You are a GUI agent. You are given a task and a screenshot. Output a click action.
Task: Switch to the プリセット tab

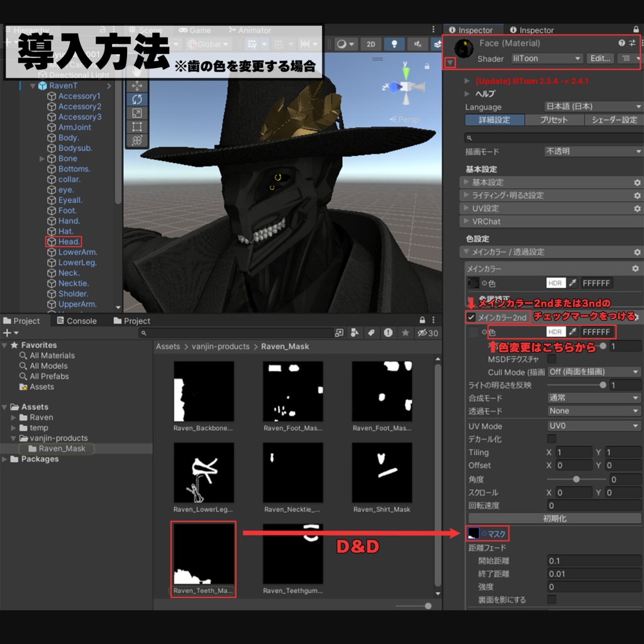click(553, 120)
